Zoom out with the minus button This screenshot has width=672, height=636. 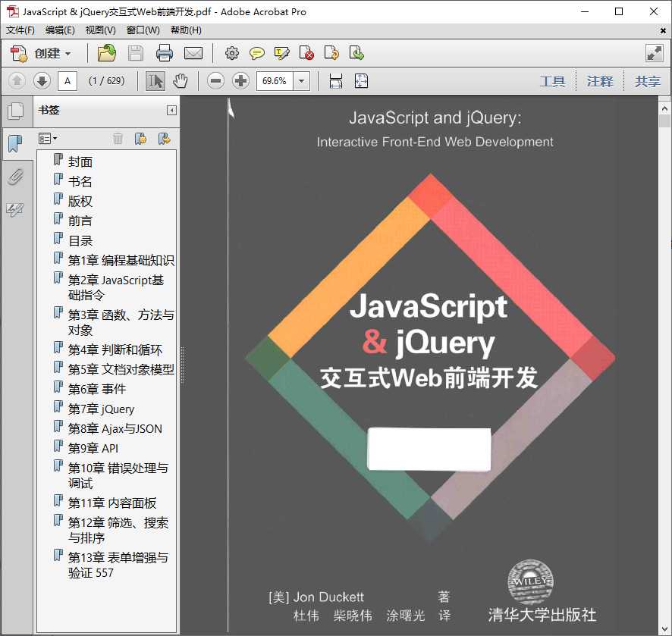click(215, 80)
